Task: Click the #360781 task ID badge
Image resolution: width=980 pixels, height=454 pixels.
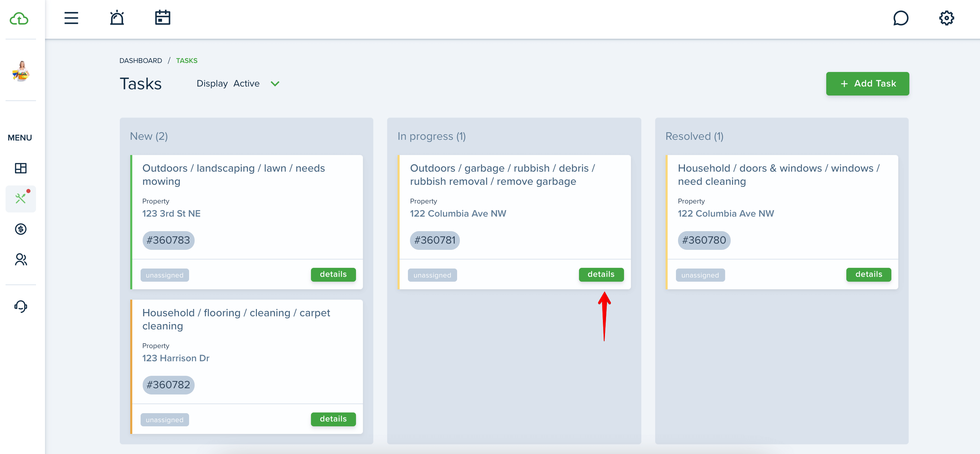Action: pos(435,240)
